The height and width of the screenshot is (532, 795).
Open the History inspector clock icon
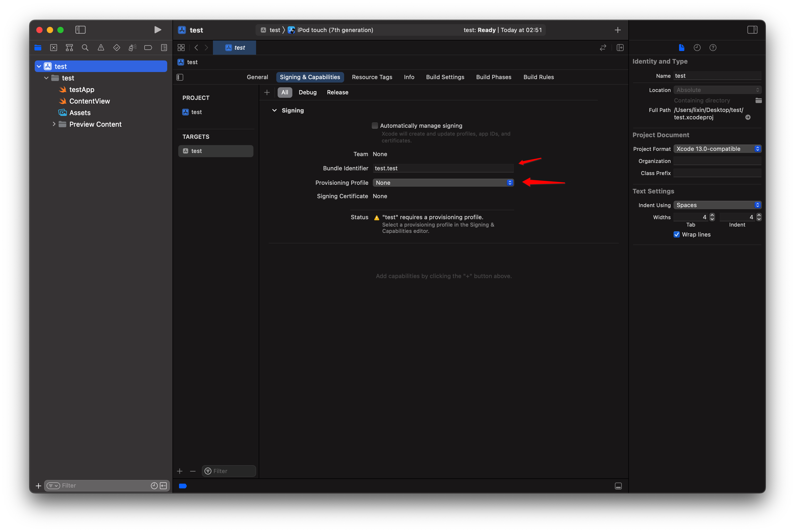click(697, 48)
